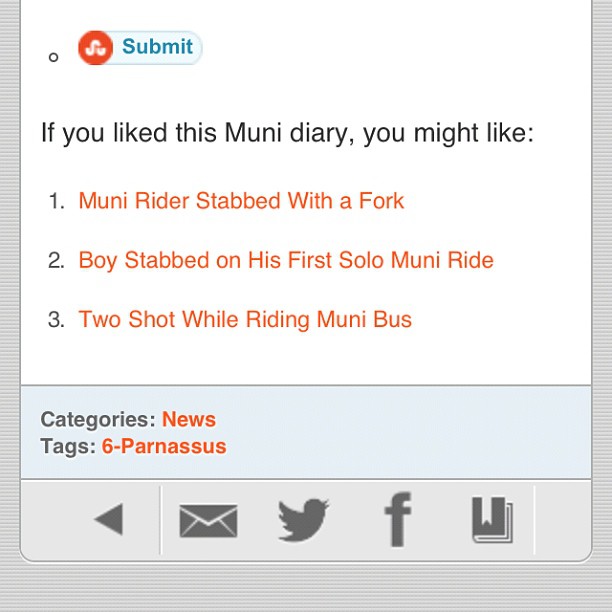The image size is (612, 612).
Task: Read 'Two Shot While Riding Muni Bus'
Action: [x=245, y=320]
